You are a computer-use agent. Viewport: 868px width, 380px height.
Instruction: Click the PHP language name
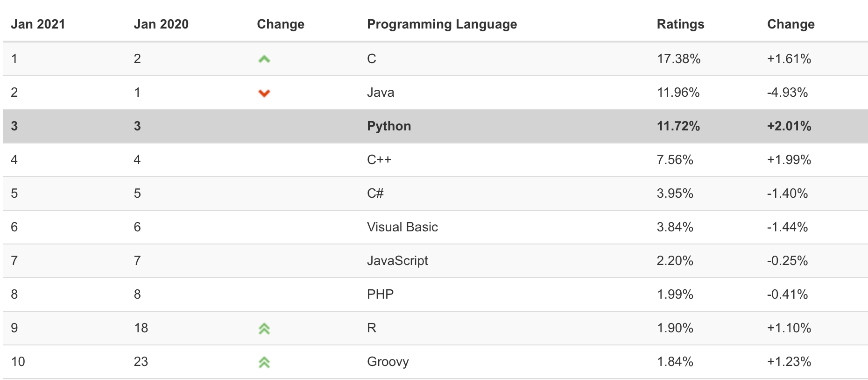coord(380,294)
